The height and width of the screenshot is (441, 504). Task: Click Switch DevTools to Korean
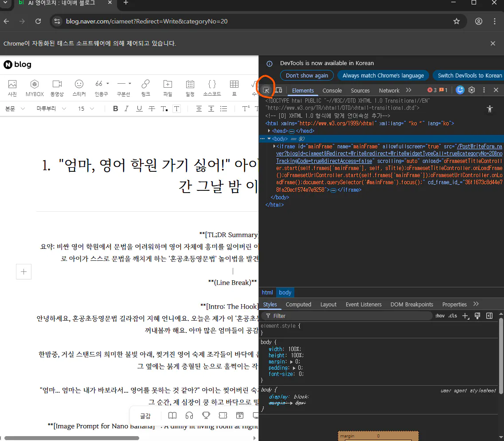point(469,75)
